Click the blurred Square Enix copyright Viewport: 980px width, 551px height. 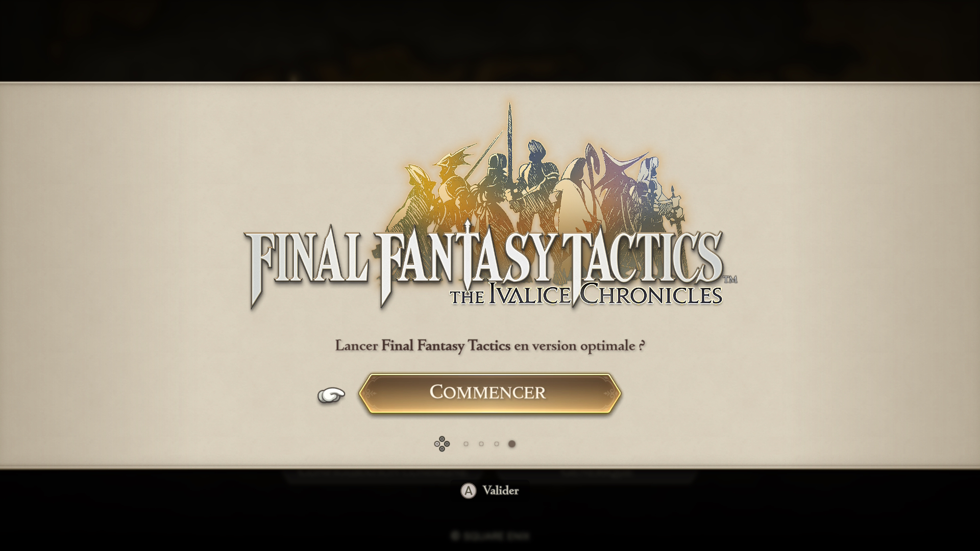click(x=491, y=536)
